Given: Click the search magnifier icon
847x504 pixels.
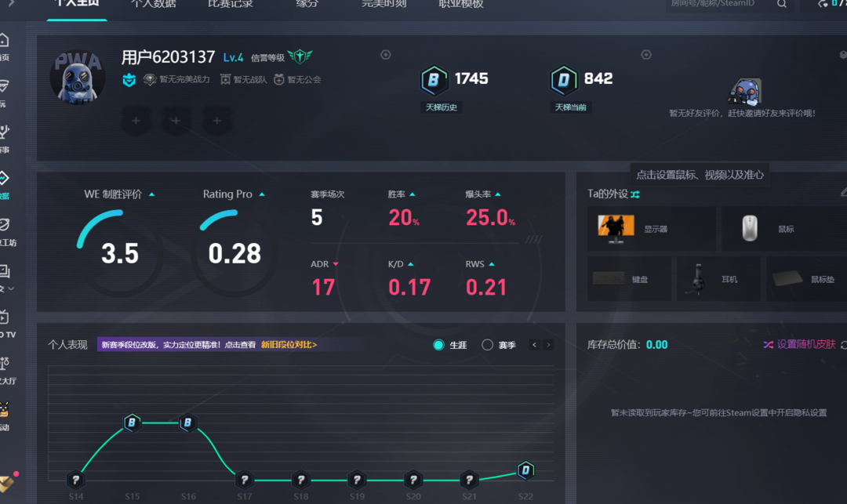Looking at the screenshot, I should [x=782, y=4].
